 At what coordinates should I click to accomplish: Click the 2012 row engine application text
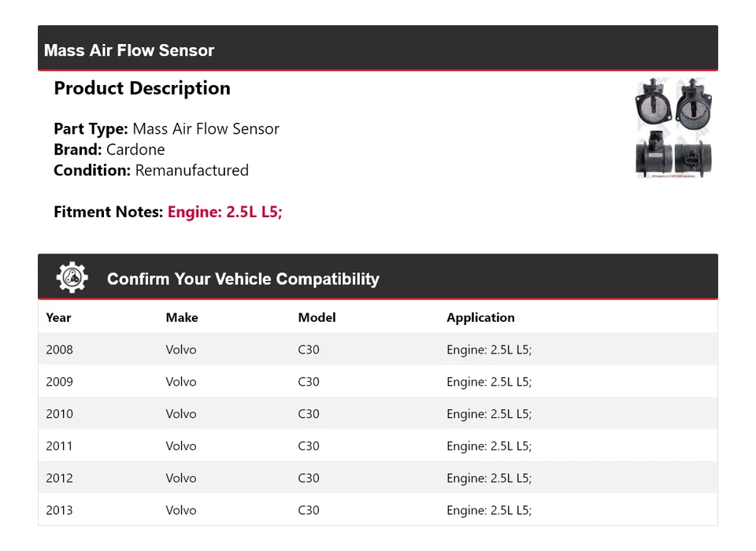point(489,479)
